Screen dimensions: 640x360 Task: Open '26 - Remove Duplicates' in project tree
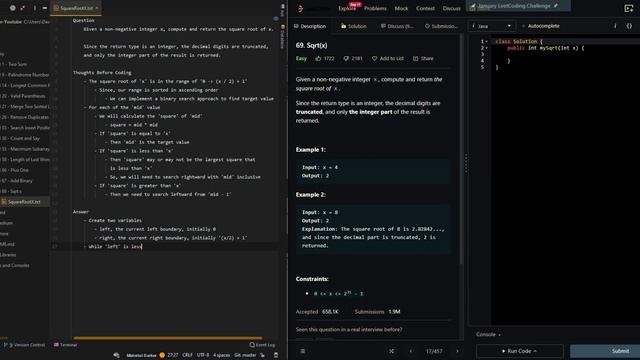point(24,117)
